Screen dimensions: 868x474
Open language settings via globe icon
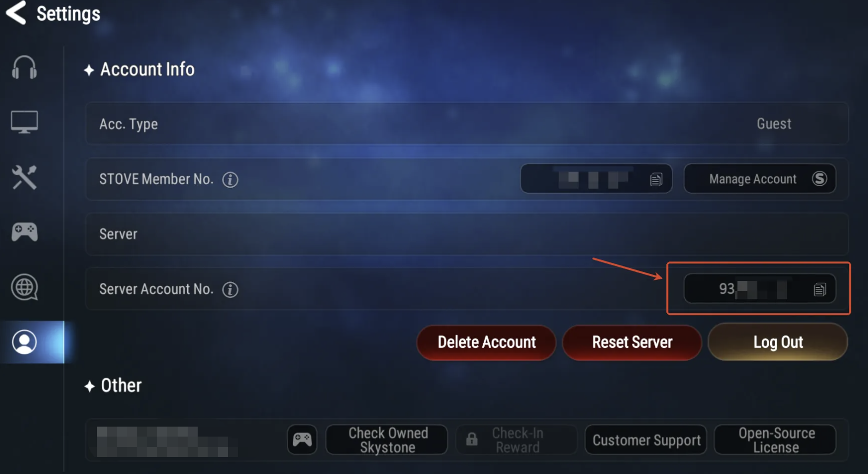coord(24,287)
